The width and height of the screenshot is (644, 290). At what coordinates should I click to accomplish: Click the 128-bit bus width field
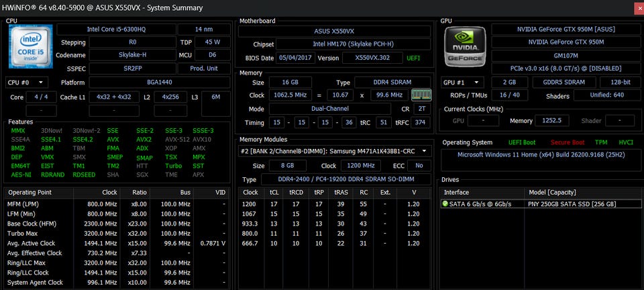[x=620, y=82]
